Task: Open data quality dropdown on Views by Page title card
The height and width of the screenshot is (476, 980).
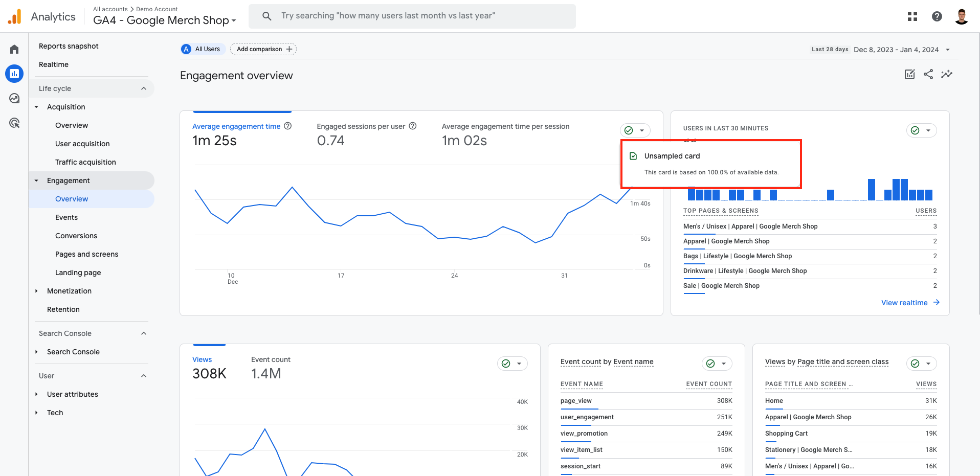Action: [x=922, y=364]
